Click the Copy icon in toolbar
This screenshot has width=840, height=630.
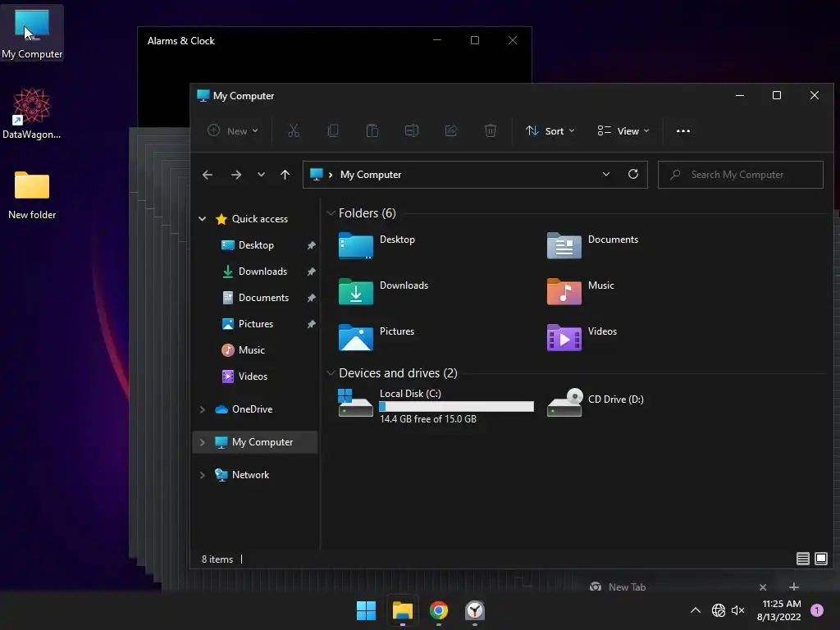coord(333,130)
